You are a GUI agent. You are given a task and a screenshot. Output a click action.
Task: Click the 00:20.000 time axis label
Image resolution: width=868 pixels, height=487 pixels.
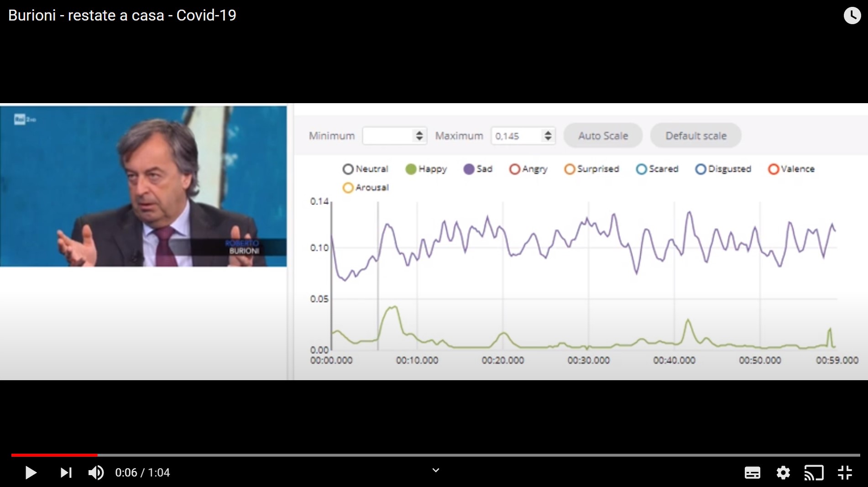[x=503, y=360]
